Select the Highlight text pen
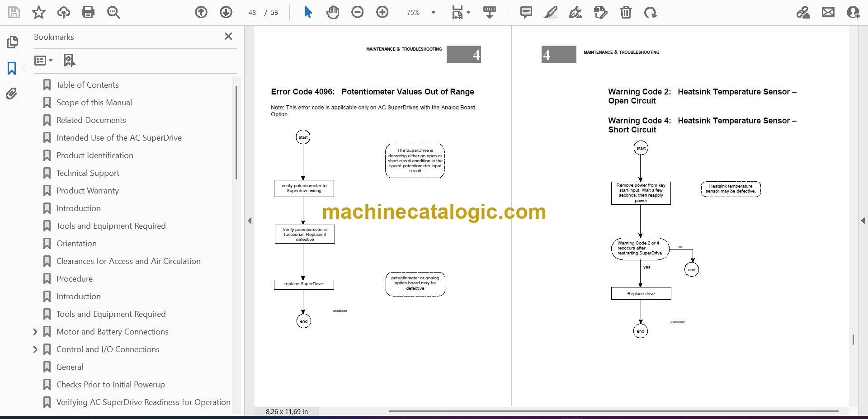Image resolution: width=868 pixels, height=419 pixels. point(551,12)
